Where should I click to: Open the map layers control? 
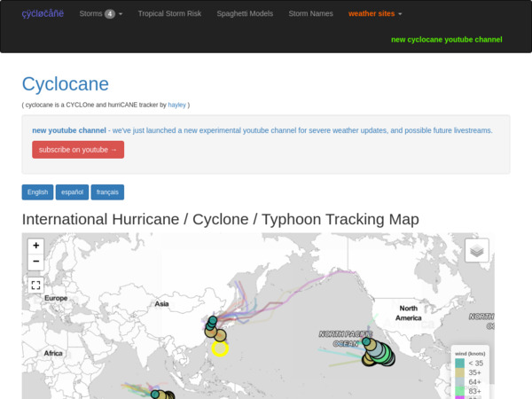[477, 251]
